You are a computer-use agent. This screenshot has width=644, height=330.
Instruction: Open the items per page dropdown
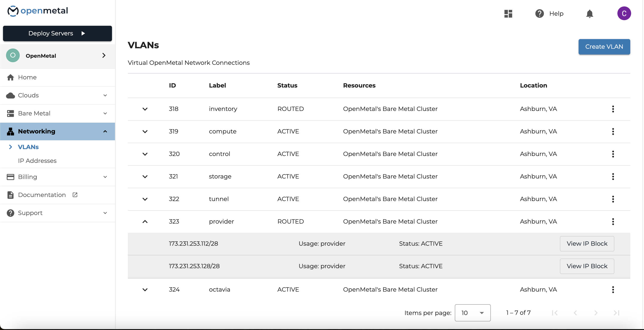(x=472, y=313)
